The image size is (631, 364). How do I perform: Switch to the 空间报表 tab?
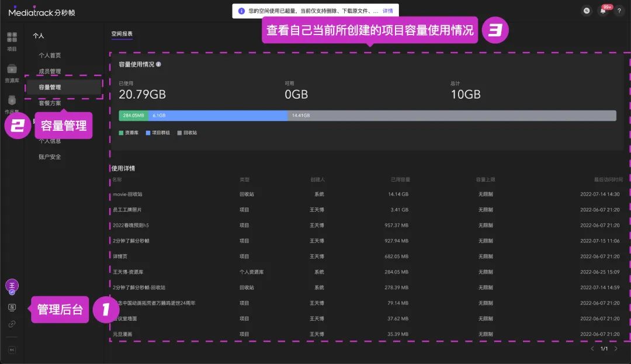(122, 34)
